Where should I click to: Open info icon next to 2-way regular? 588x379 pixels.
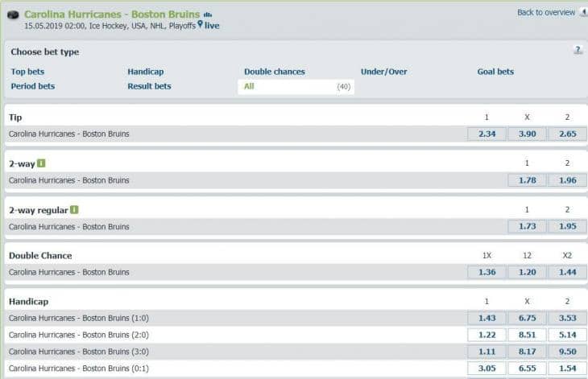(74, 210)
